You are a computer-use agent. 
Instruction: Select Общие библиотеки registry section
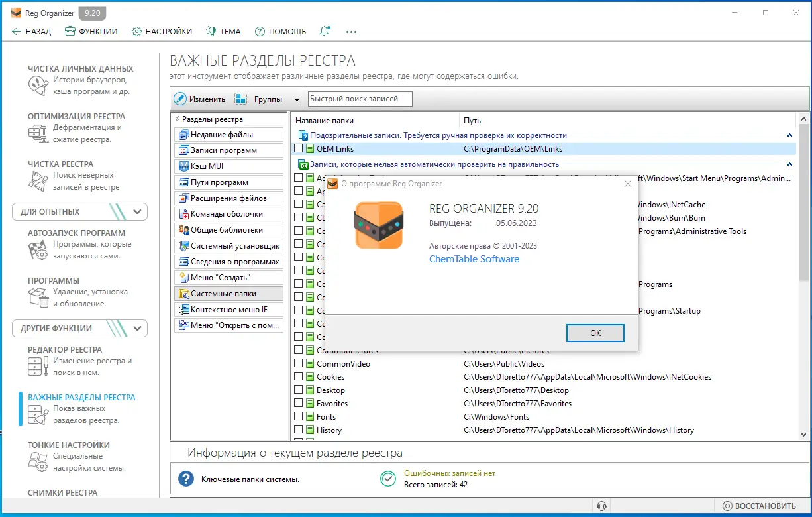click(228, 230)
